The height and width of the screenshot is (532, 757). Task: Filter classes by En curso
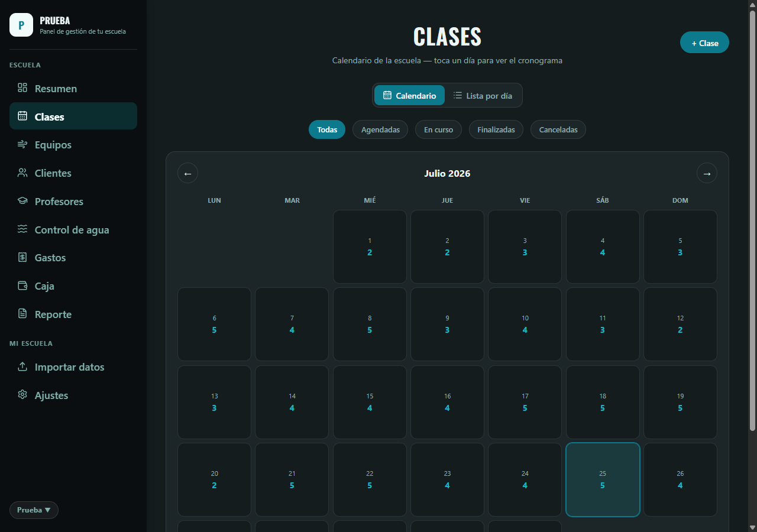[438, 129]
